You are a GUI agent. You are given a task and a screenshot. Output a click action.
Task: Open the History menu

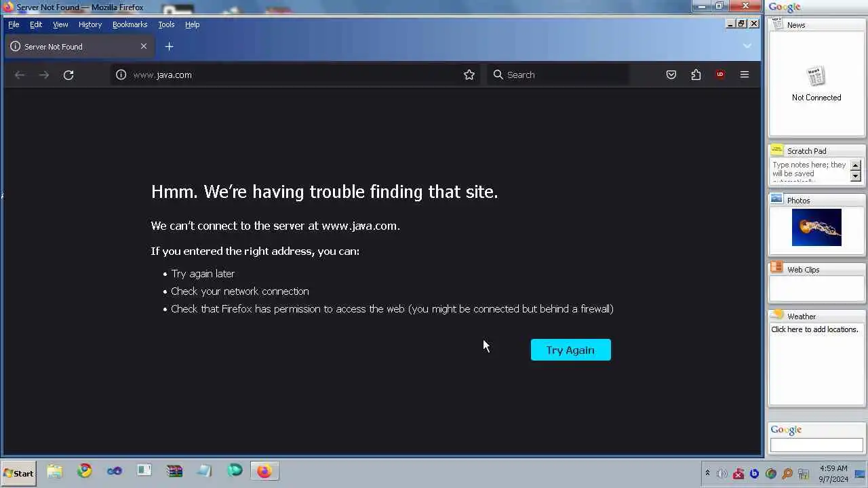pos(90,24)
